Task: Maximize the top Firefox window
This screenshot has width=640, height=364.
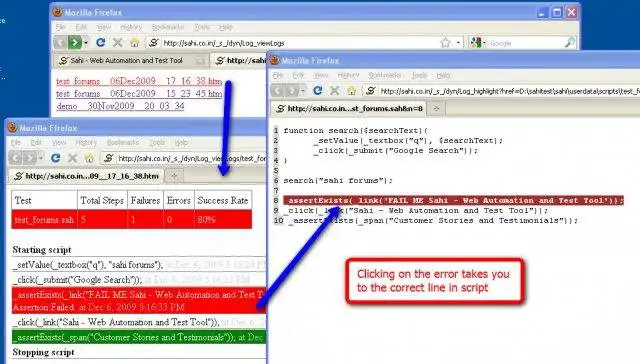Action: (x=557, y=12)
